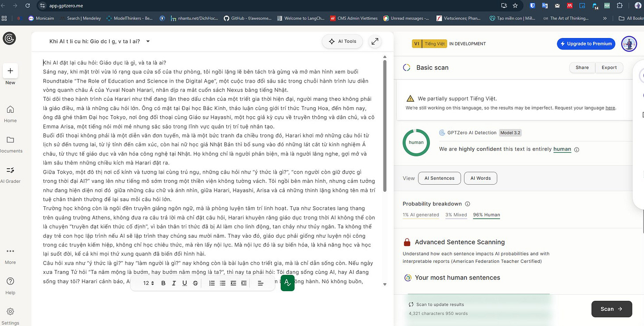Open the More options in the sidebar
This screenshot has height=326, width=644.
(x=10, y=256)
